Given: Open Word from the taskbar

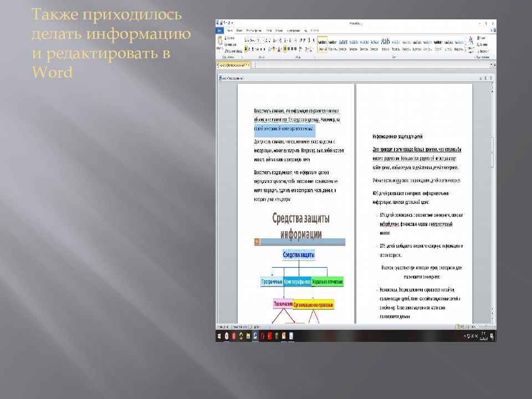Looking at the screenshot, I should [255, 336].
